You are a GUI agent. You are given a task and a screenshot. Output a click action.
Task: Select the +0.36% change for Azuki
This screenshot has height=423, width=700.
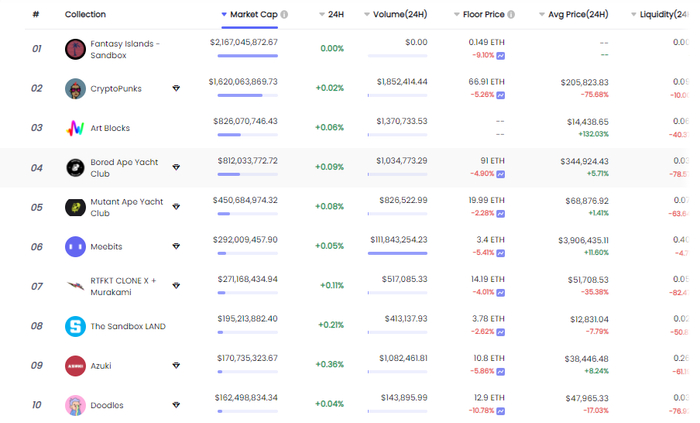(330, 364)
